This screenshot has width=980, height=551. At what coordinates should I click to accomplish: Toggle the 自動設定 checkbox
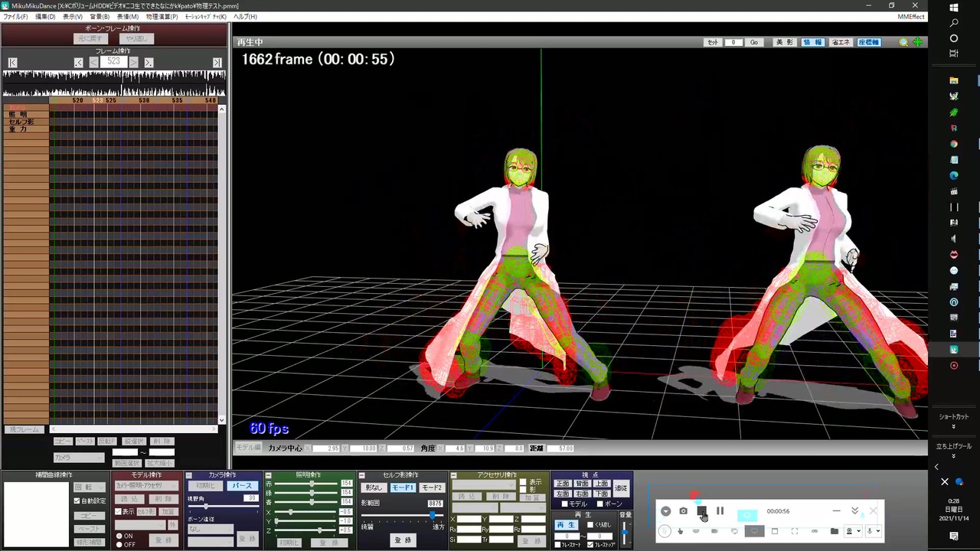click(x=77, y=501)
